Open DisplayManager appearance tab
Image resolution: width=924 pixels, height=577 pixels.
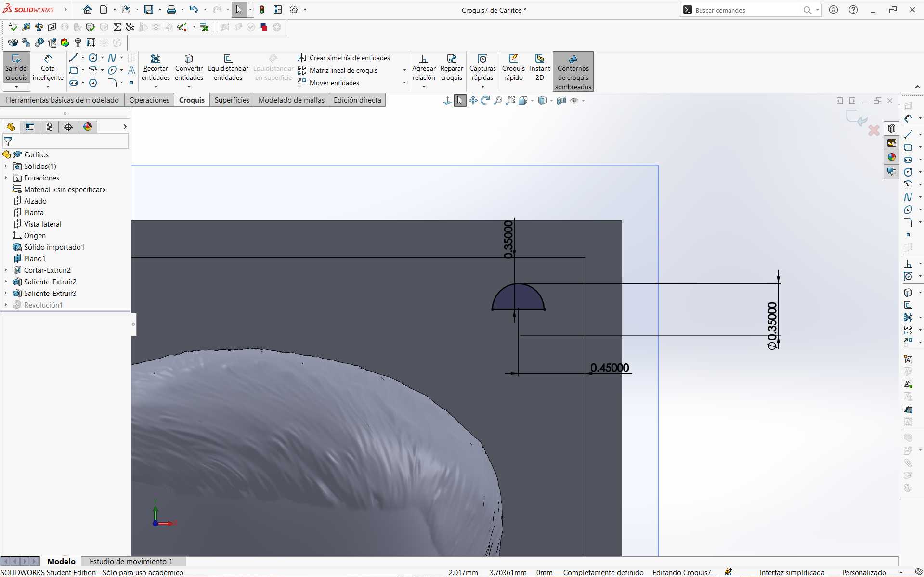point(88,127)
